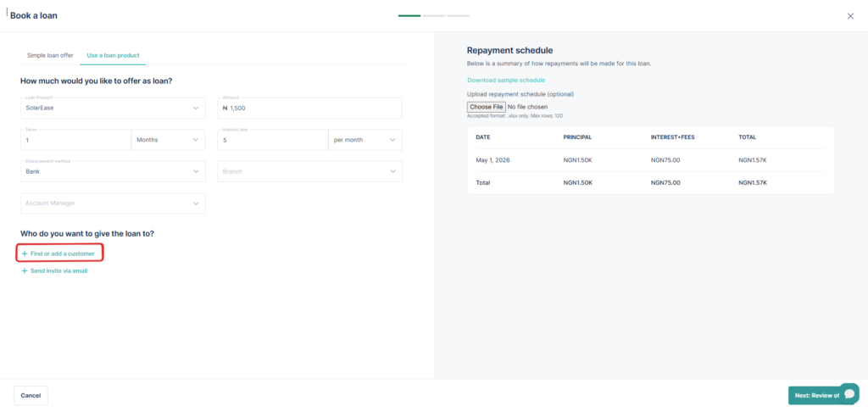Switch to Simple loan offer tab
The height and width of the screenshot is (412, 868).
coord(50,55)
